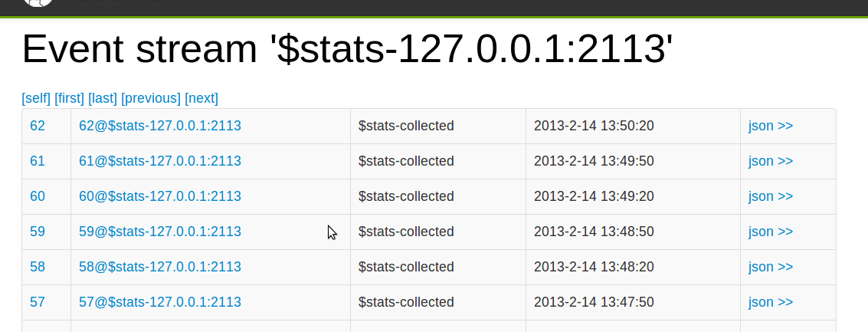Open 62@$stats-127.0.0.1:2113 event link
The image size is (868, 332).
click(160, 126)
